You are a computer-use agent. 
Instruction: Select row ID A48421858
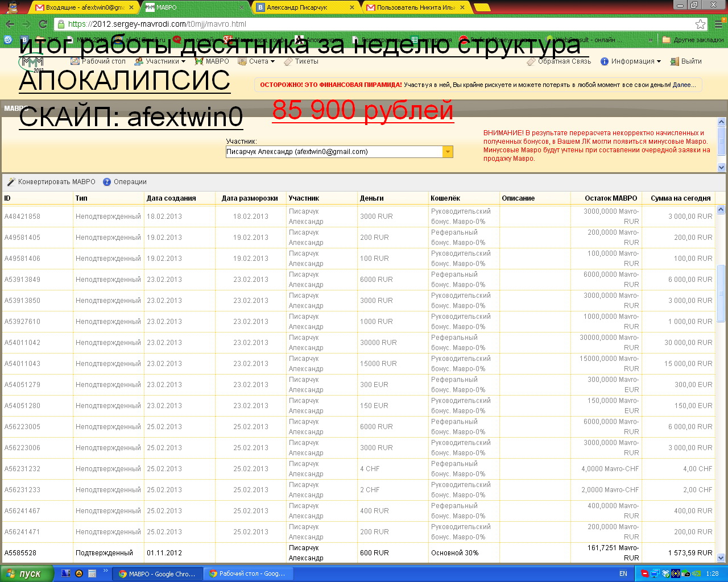tap(22, 217)
